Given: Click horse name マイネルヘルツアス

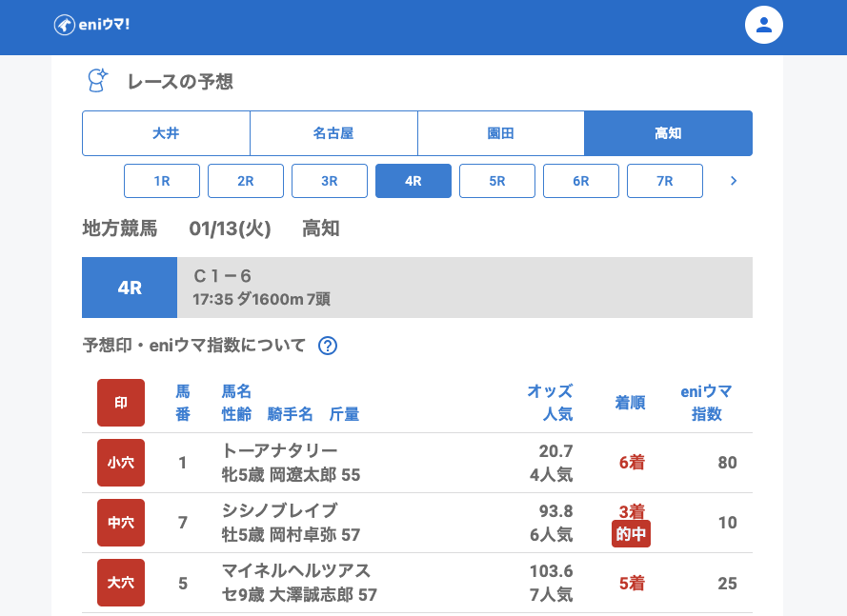Looking at the screenshot, I should click(x=296, y=570).
